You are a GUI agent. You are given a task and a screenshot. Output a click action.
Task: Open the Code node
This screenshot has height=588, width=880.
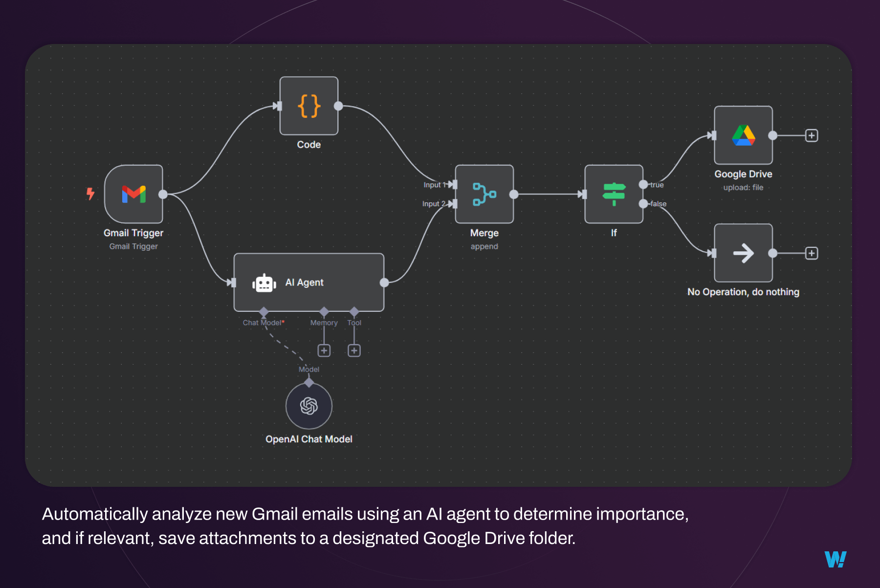click(x=308, y=106)
